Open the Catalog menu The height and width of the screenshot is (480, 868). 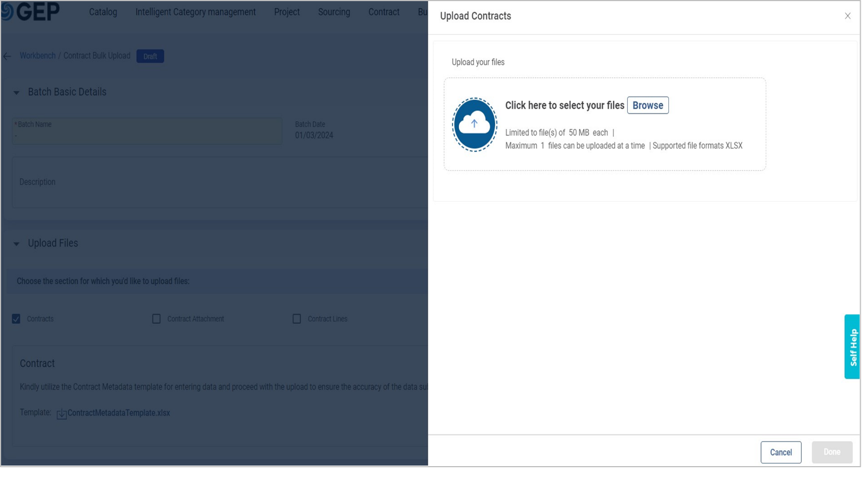pyautogui.click(x=103, y=12)
